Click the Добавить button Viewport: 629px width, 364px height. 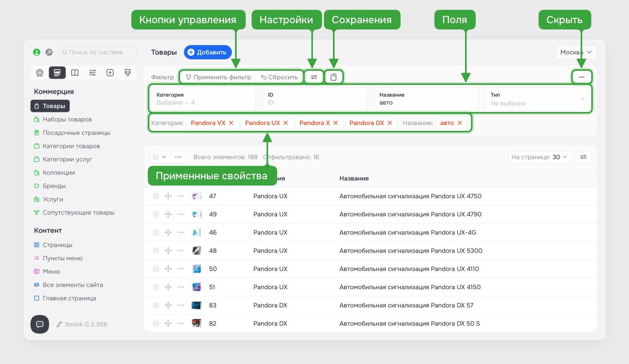click(x=208, y=52)
